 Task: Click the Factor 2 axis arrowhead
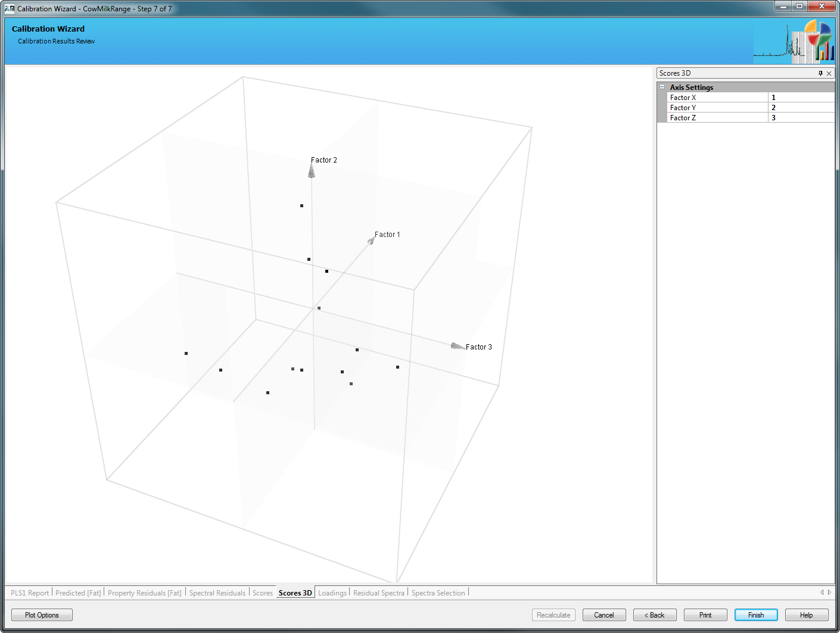[x=312, y=171]
